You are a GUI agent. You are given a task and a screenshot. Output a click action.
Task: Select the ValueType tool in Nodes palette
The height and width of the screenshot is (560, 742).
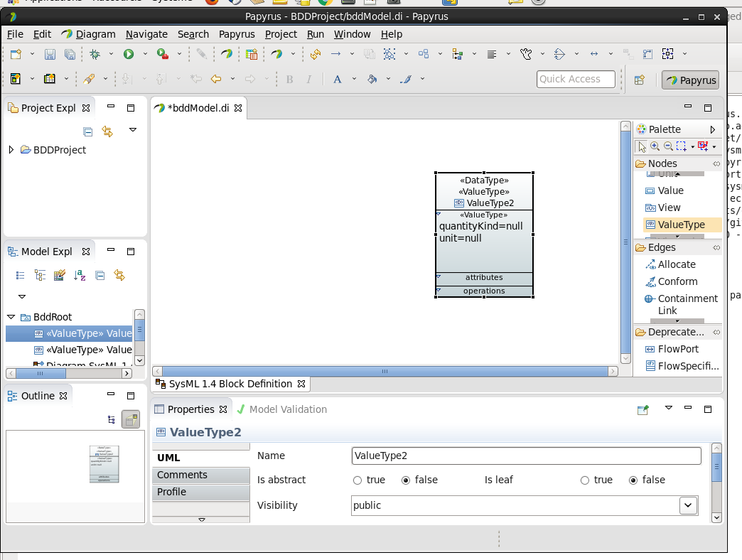pos(682,225)
